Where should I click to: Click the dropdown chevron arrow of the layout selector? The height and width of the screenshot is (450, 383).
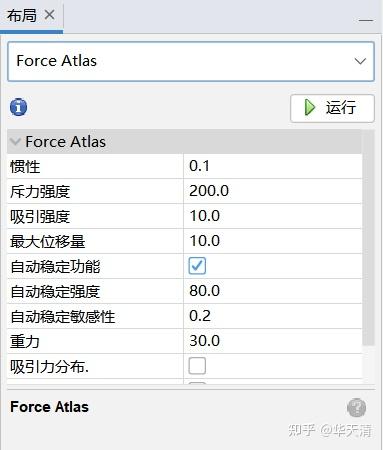coord(360,61)
